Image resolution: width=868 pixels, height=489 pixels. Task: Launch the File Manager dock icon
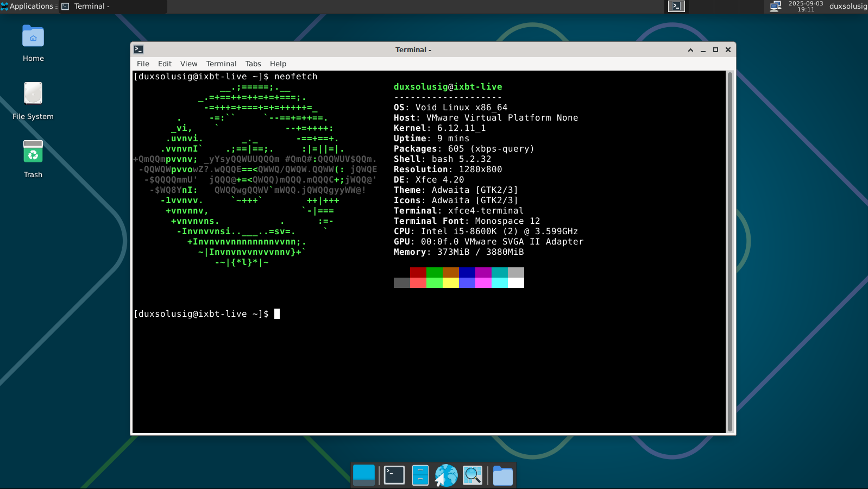[420, 475]
